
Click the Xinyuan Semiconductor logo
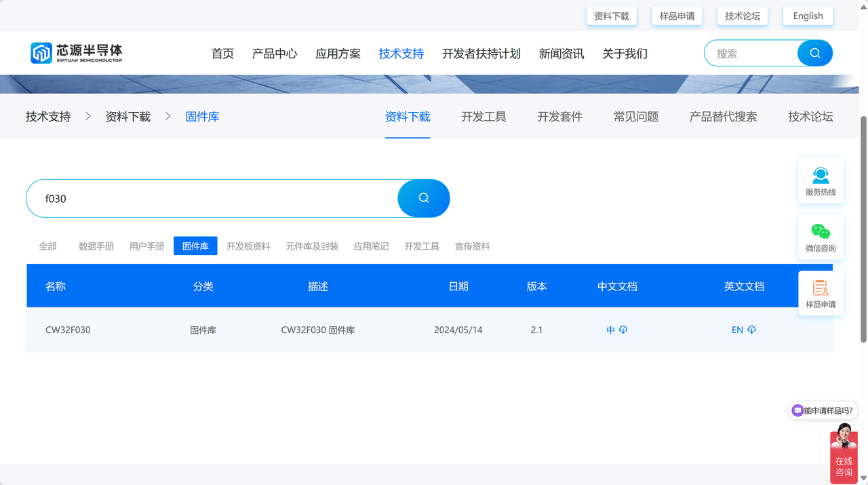pos(77,53)
